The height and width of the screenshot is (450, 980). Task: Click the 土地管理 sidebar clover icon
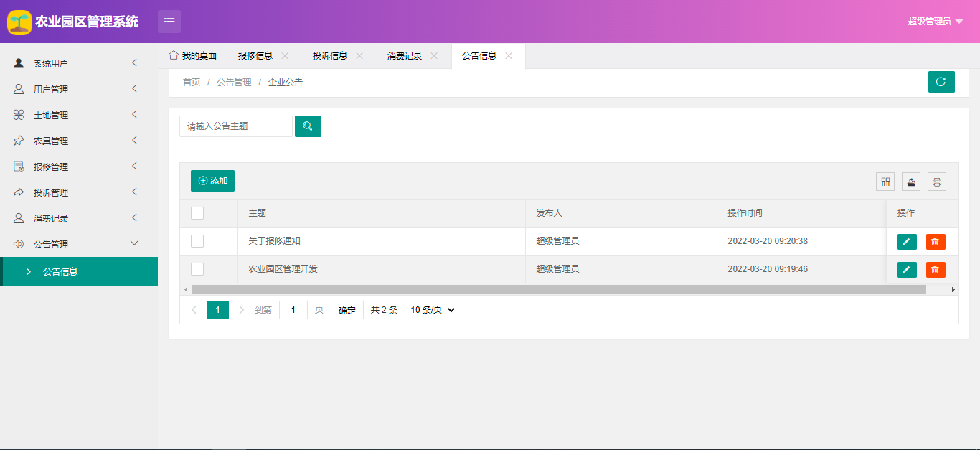coord(19,115)
